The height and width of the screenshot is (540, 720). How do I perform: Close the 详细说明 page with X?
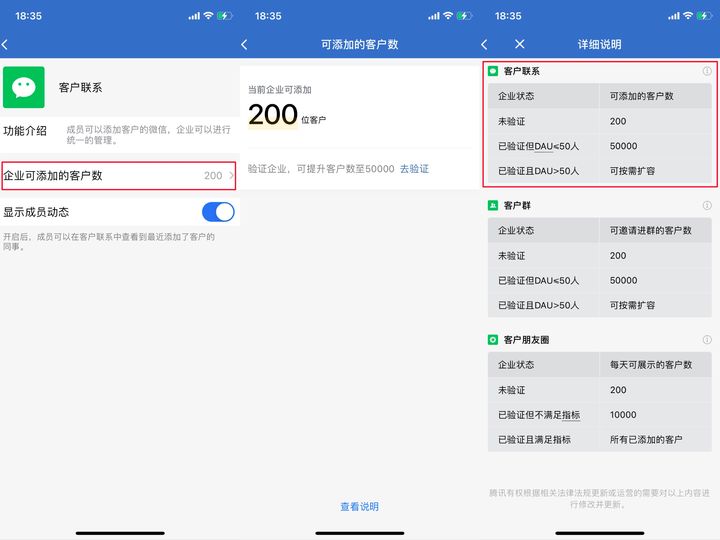[519, 44]
